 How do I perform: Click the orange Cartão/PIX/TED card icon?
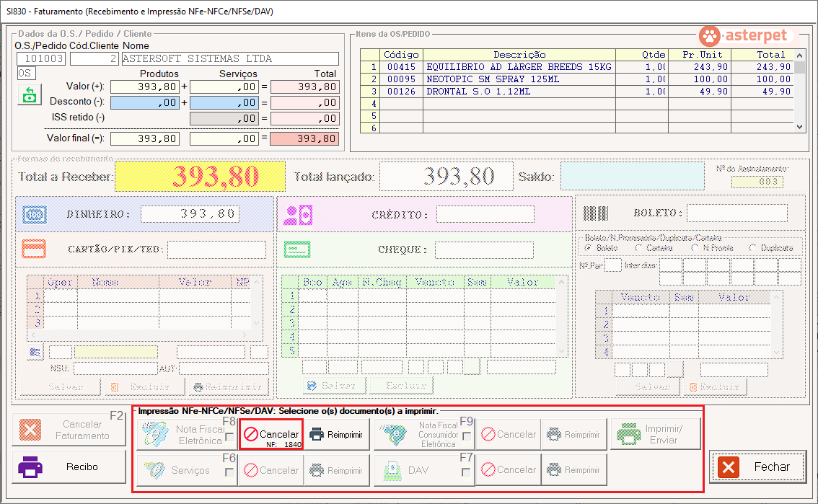click(34, 249)
